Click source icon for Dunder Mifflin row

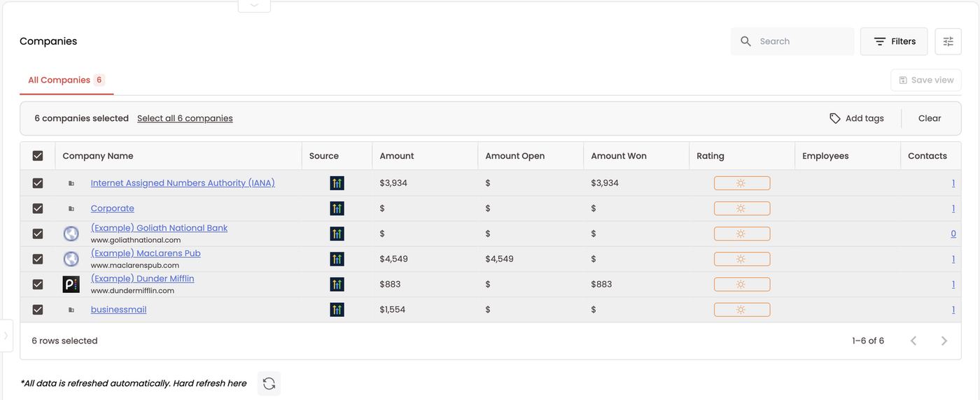337,284
